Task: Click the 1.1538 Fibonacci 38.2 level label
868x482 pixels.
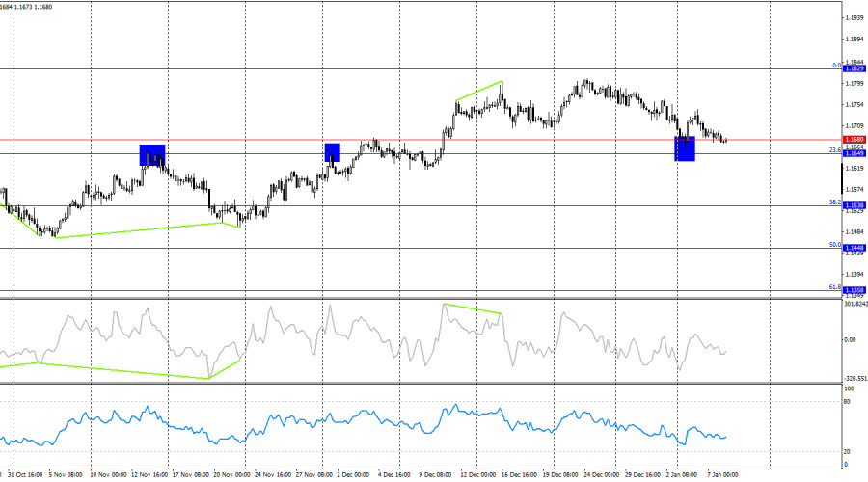Action: point(854,205)
